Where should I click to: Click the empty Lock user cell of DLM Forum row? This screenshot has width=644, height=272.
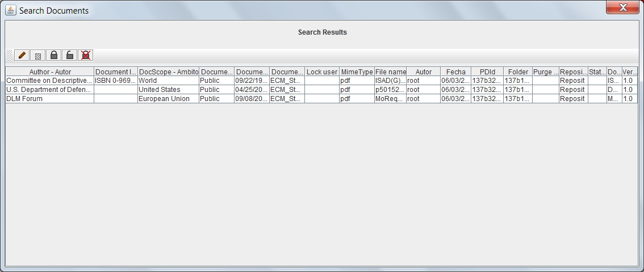click(322, 99)
